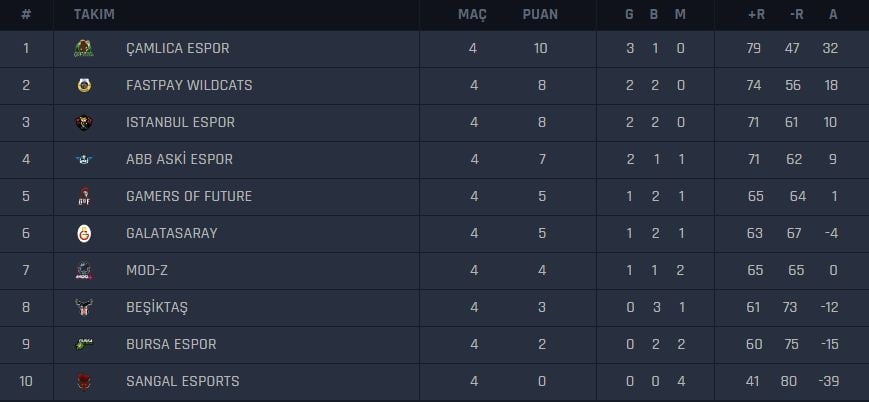This screenshot has width=869, height=402.
Task: Click the Çamlıca Espor team logo
Action: [x=85, y=48]
